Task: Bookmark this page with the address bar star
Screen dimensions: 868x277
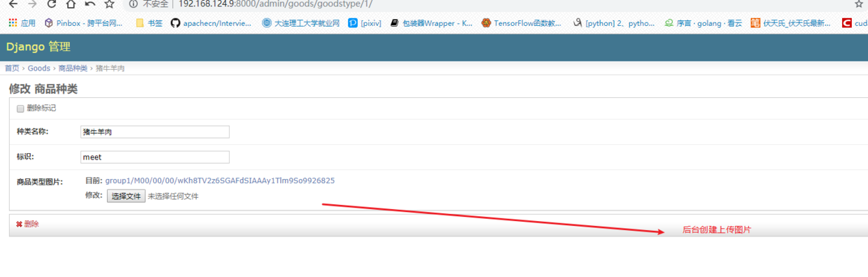Action: pyautogui.click(x=859, y=4)
